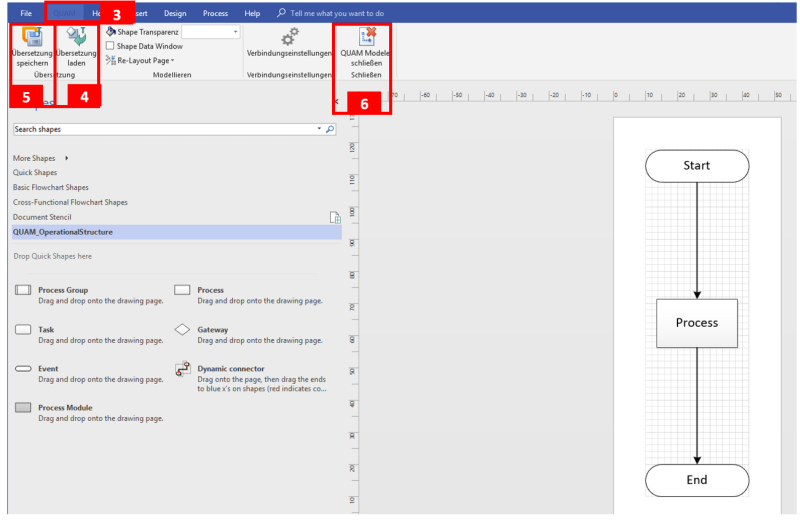Click the Document Stencil page icon
This screenshot has width=800, height=521.
tap(335, 217)
